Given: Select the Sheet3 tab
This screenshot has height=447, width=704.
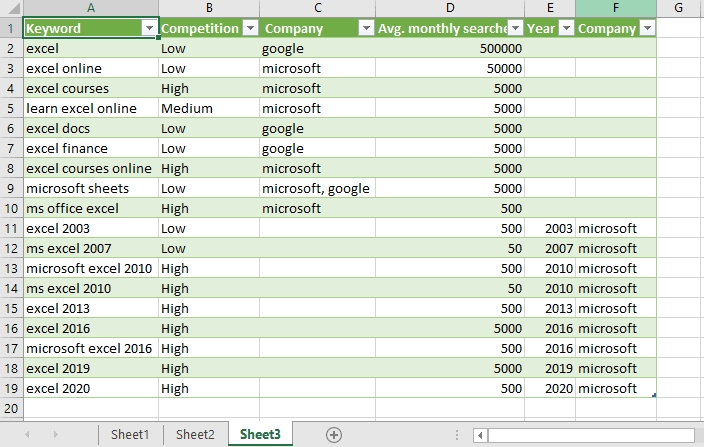Looking at the screenshot, I should [x=260, y=434].
